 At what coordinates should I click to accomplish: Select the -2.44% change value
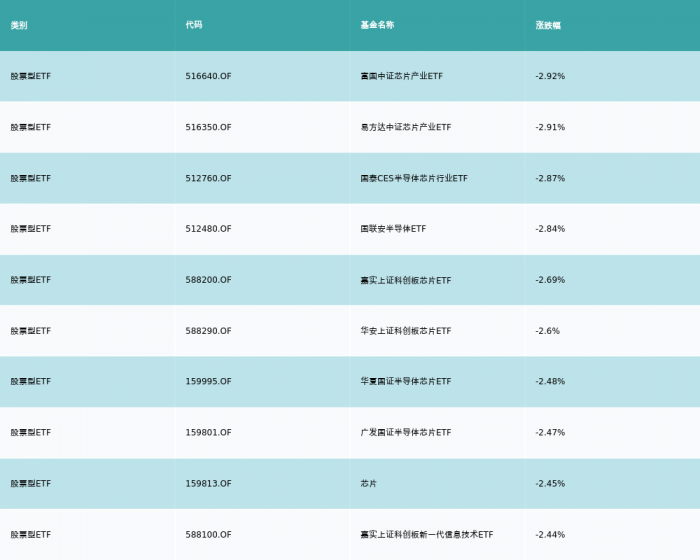click(x=550, y=535)
